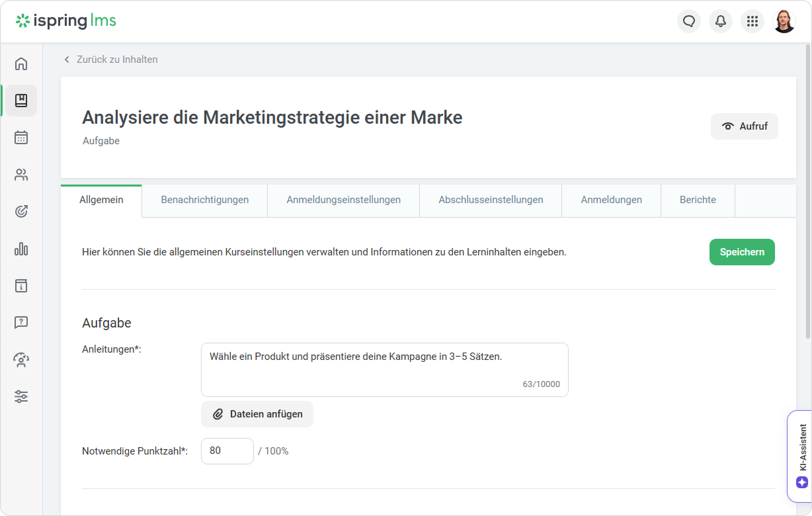This screenshot has height=516, width=812.
Task: Click the help question sidebar icon
Action: click(x=21, y=323)
